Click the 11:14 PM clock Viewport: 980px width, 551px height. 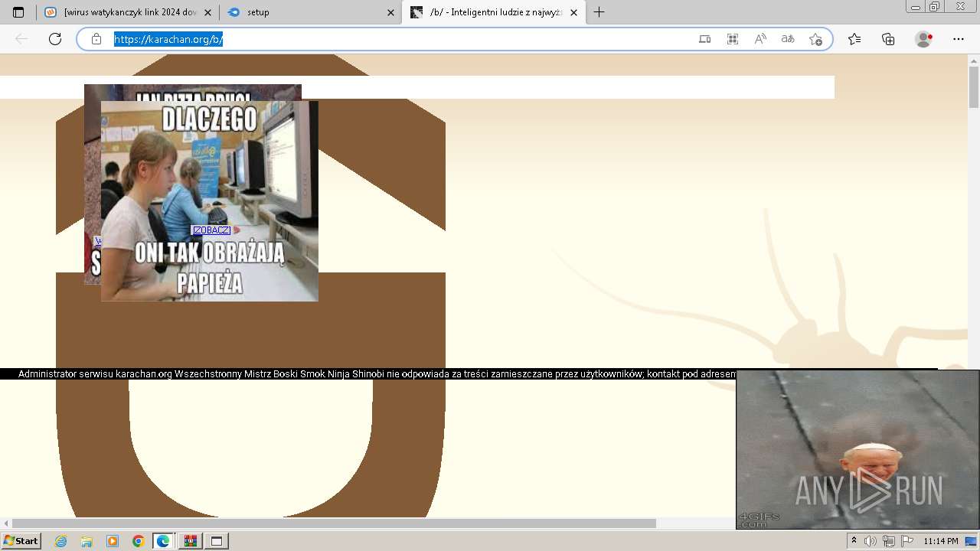point(941,541)
